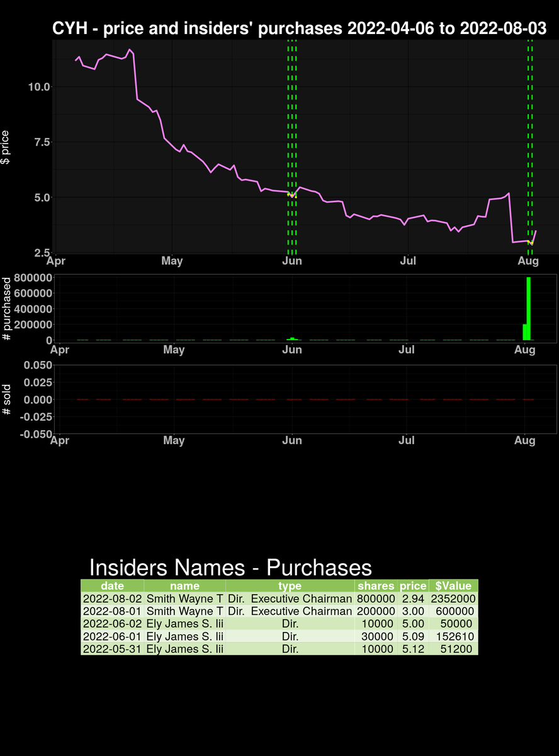Click the 10.0 tick on price axis

[39, 86]
